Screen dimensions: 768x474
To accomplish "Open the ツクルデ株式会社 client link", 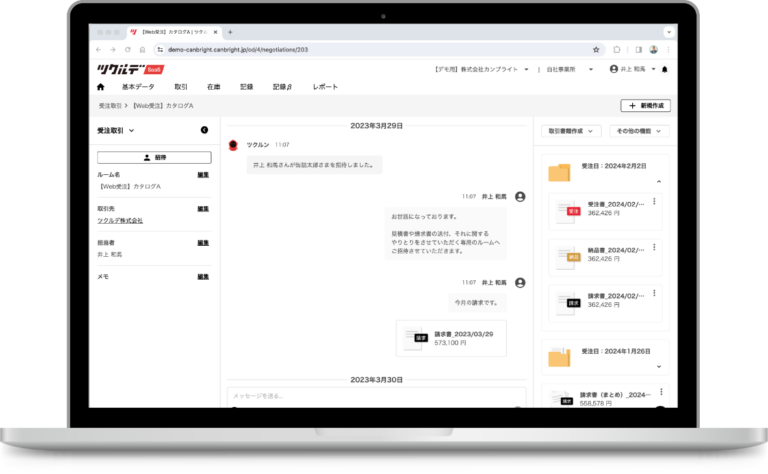I will pos(120,220).
